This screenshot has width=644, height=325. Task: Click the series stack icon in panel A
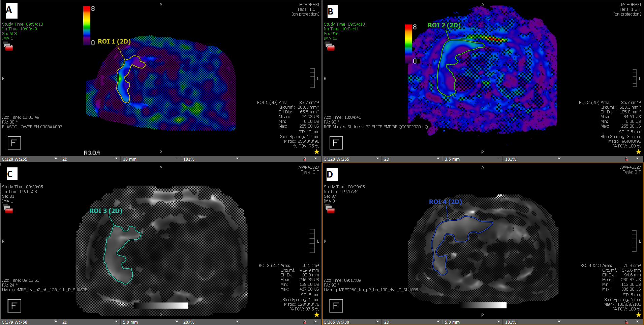[7, 46]
